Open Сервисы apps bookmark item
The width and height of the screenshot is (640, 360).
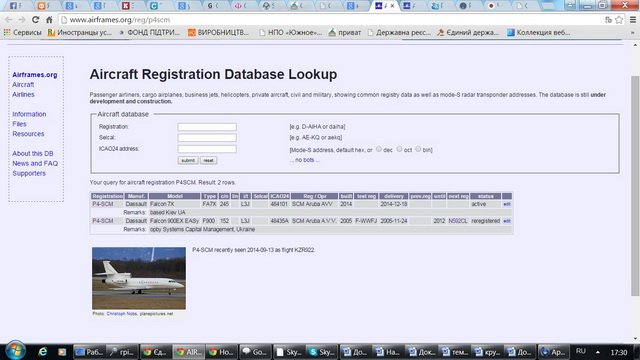[22, 32]
